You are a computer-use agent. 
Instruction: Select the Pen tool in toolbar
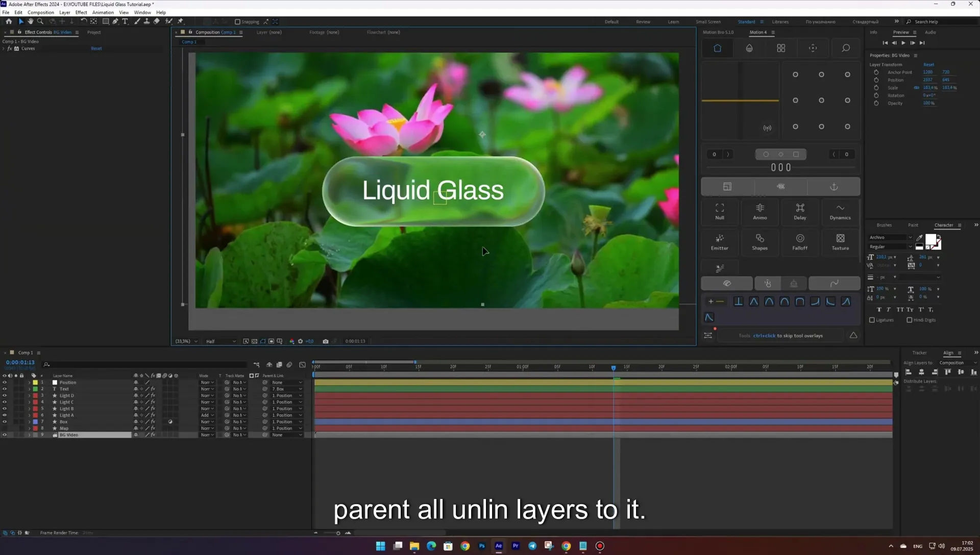click(x=115, y=21)
